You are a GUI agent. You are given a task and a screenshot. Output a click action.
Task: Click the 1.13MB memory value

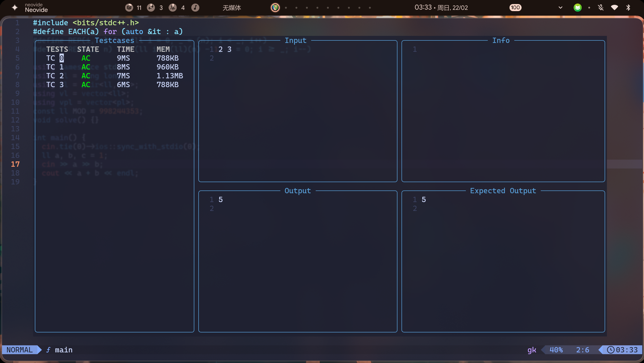point(170,76)
